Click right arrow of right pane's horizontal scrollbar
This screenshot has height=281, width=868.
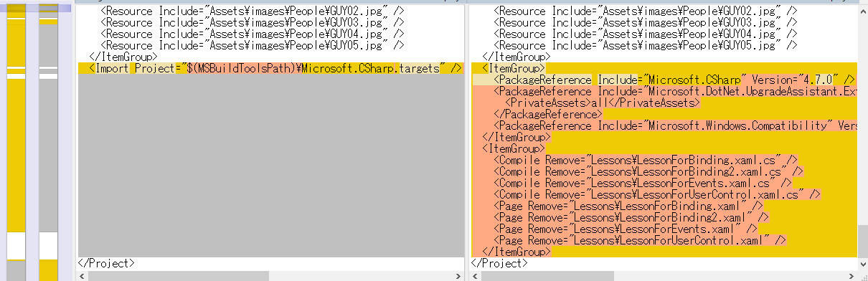tap(851, 275)
